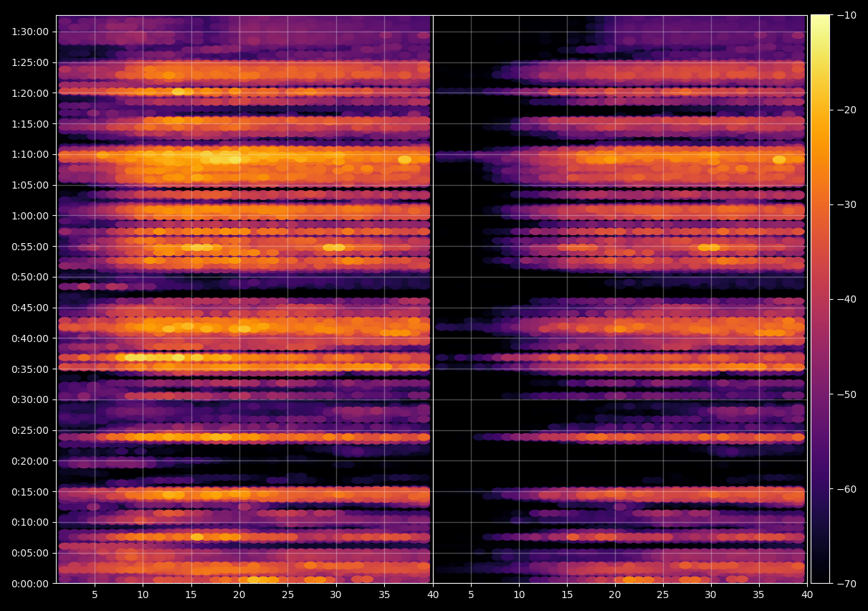Click the 0:30:00 time axis label
Viewport: 868px width, 611px height.
tap(30, 399)
